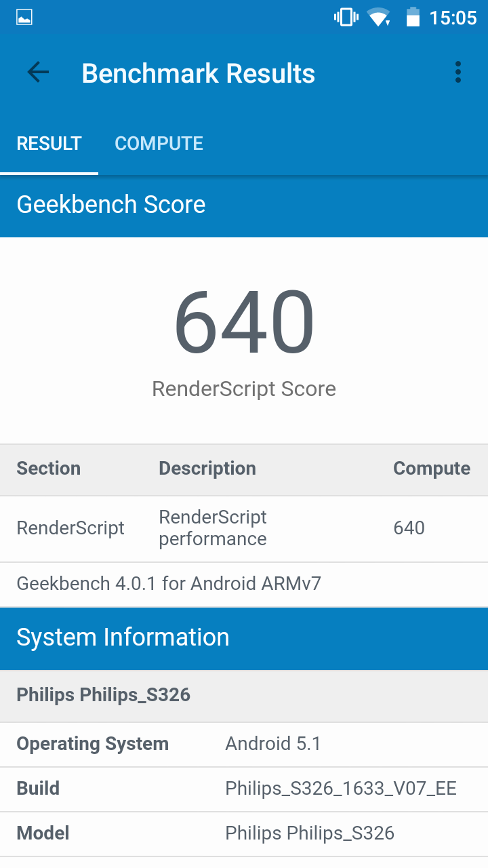
Task: Tap the RenderScript Score label
Action: pyautogui.click(x=244, y=389)
